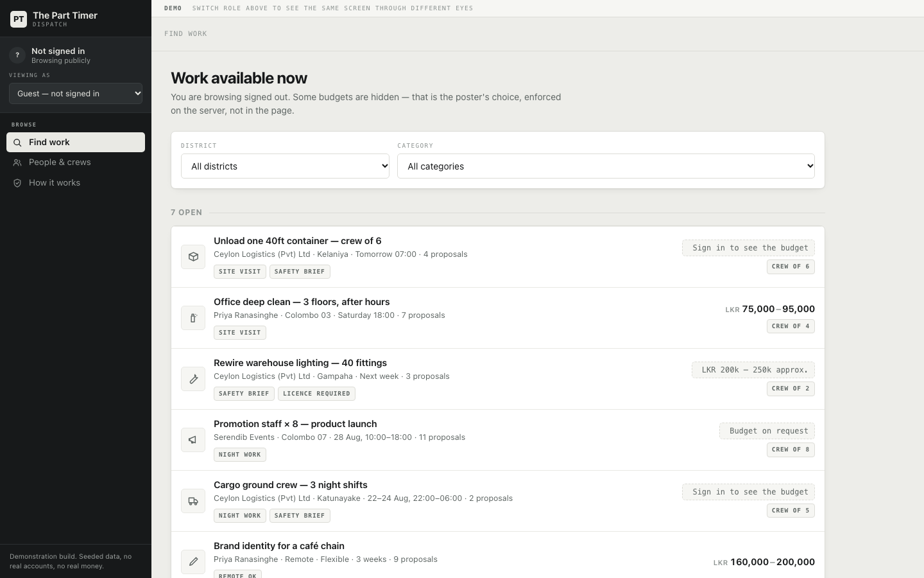This screenshot has width=924, height=578.
Task: Click LKR 200k – 250k approx. badge
Action: click(753, 370)
